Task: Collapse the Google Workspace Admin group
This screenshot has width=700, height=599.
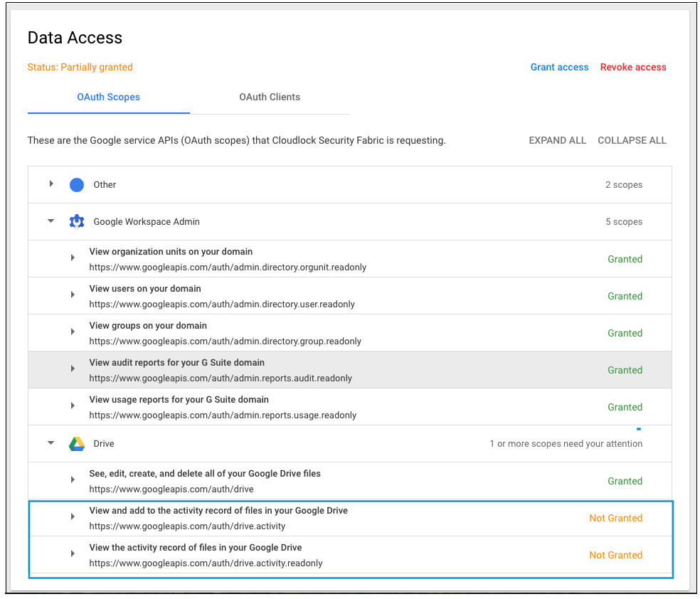Action: point(51,221)
